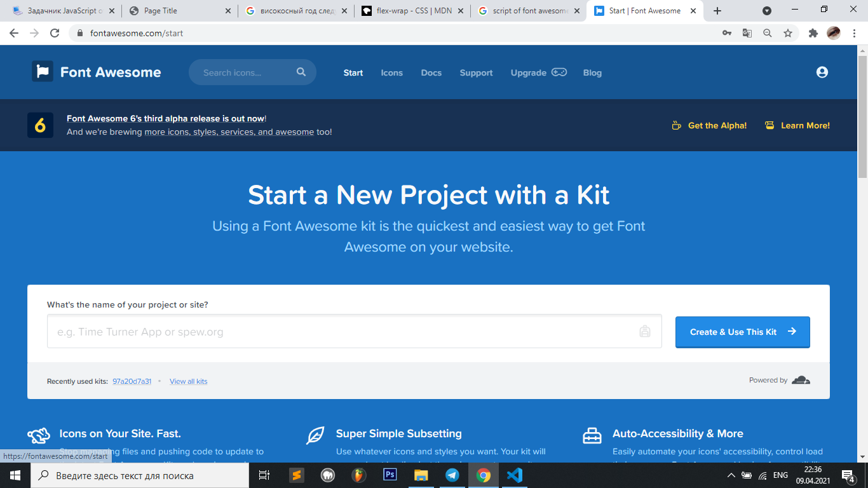The width and height of the screenshot is (868, 488).
Task: Open the Start navigation item
Action: click(x=353, y=72)
